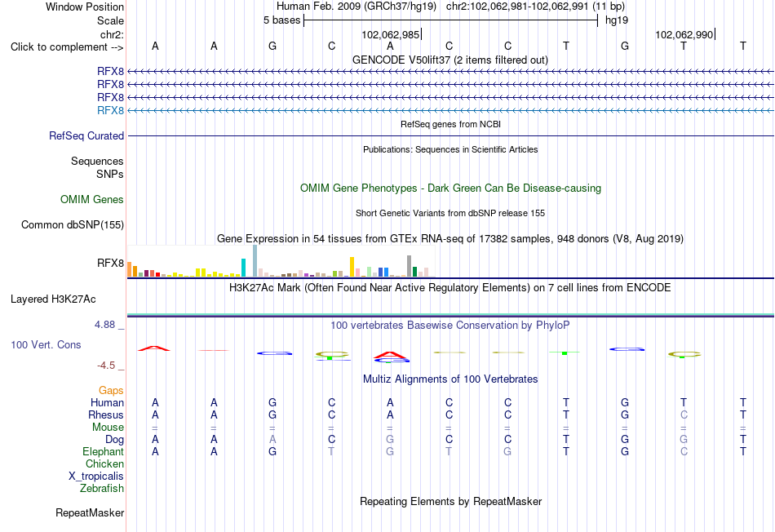This screenshot has width=775, height=532.
Task: Click the GTEx RFX8 expression bar chart
Action: (281, 261)
